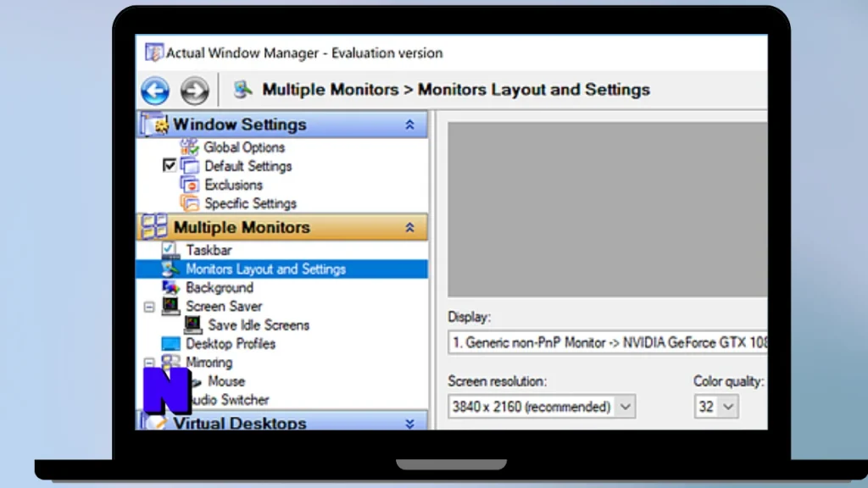This screenshot has width=868, height=488.
Task: Click the breadcrumb Multiple Monitors icon
Action: [x=242, y=89]
